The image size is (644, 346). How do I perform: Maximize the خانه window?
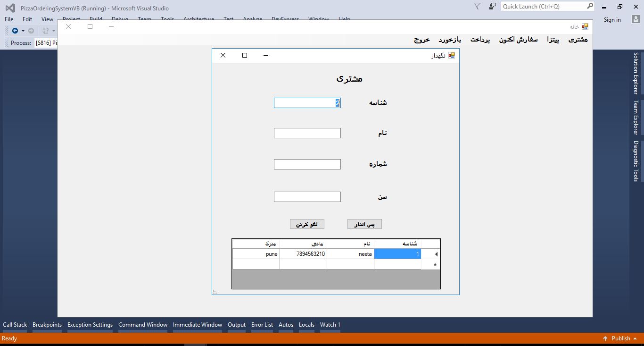pyautogui.click(x=90, y=26)
